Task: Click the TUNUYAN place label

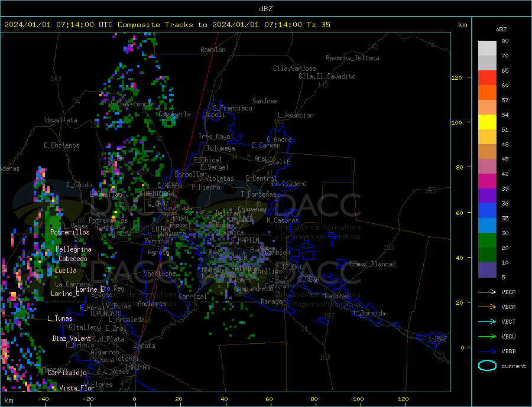Action: (x=137, y=367)
